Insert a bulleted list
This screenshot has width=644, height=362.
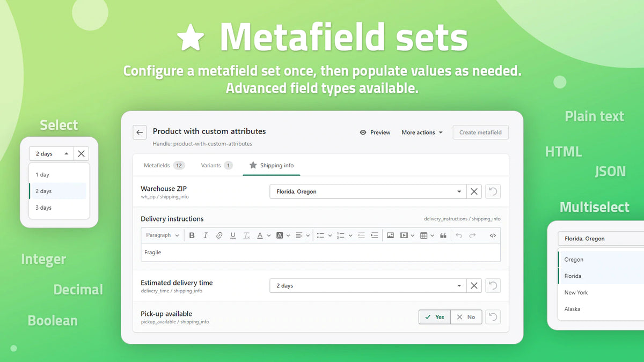320,235
